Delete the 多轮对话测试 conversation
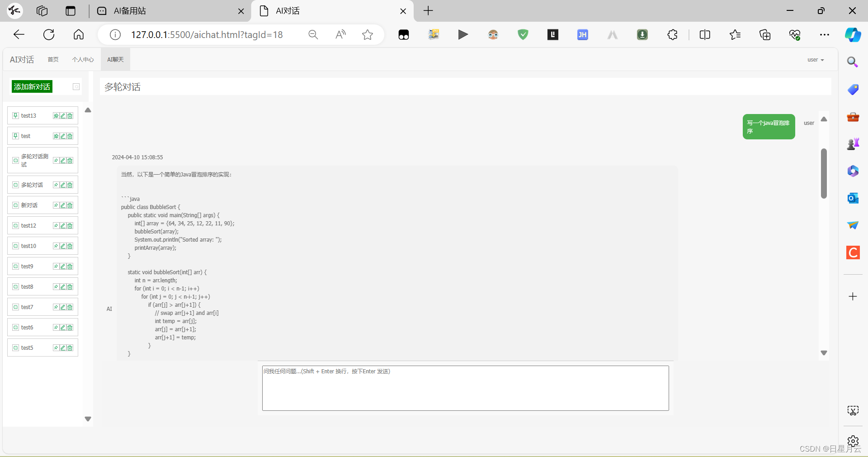 pos(70,161)
